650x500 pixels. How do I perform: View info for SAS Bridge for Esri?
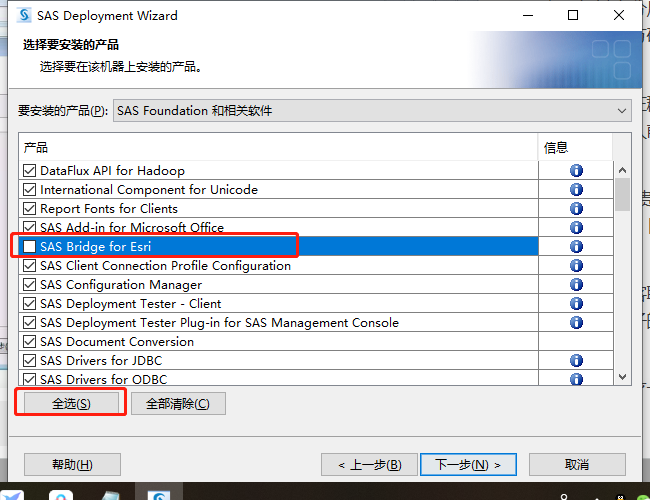coord(576,247)
